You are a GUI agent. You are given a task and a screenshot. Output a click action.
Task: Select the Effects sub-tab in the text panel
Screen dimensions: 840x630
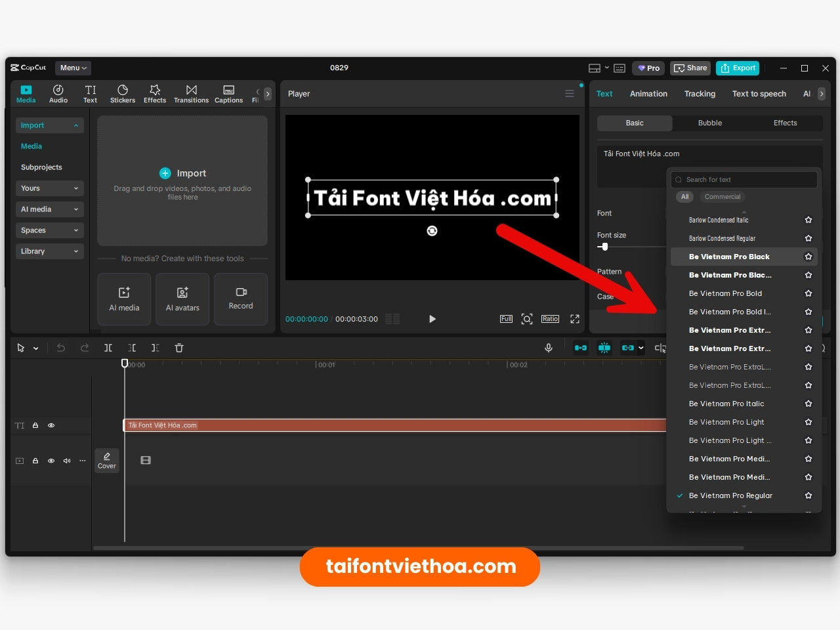pyautogui.click(x=785, y=123)
